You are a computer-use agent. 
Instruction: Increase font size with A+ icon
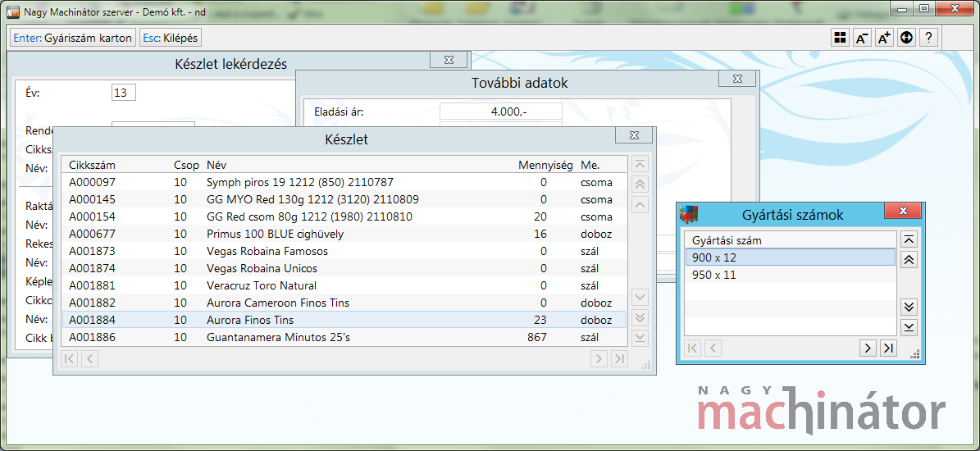[x=884, y=38]
